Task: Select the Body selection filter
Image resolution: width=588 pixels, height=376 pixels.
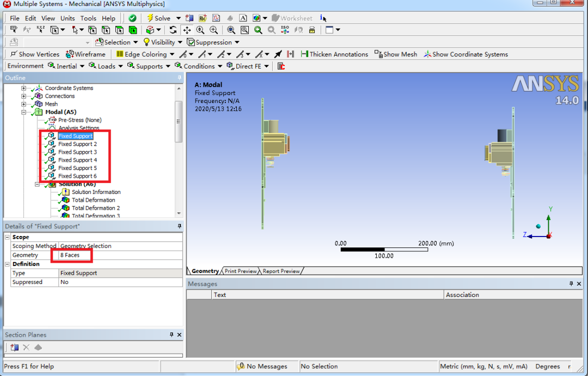Action: coord(133,30)
